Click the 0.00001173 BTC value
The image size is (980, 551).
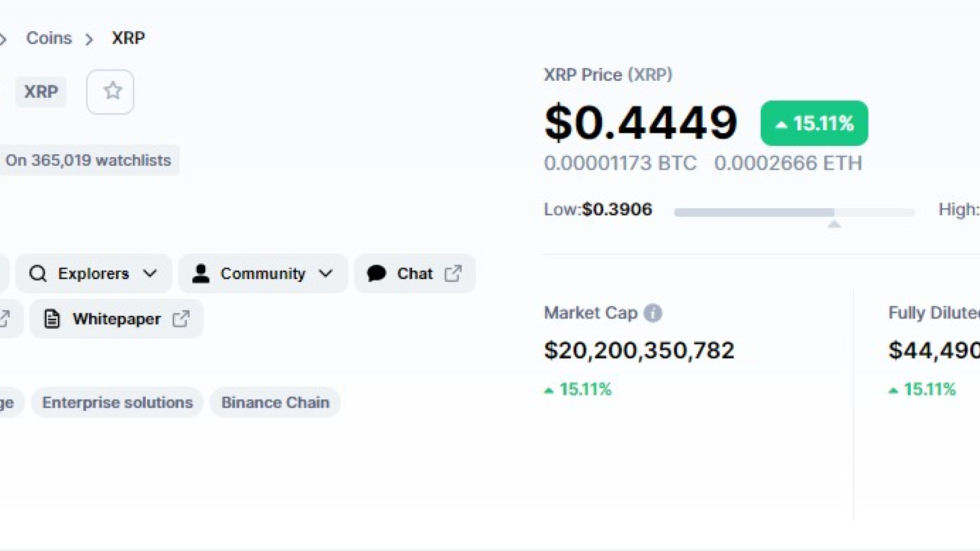pyautogui.click(x=620, y=163)
